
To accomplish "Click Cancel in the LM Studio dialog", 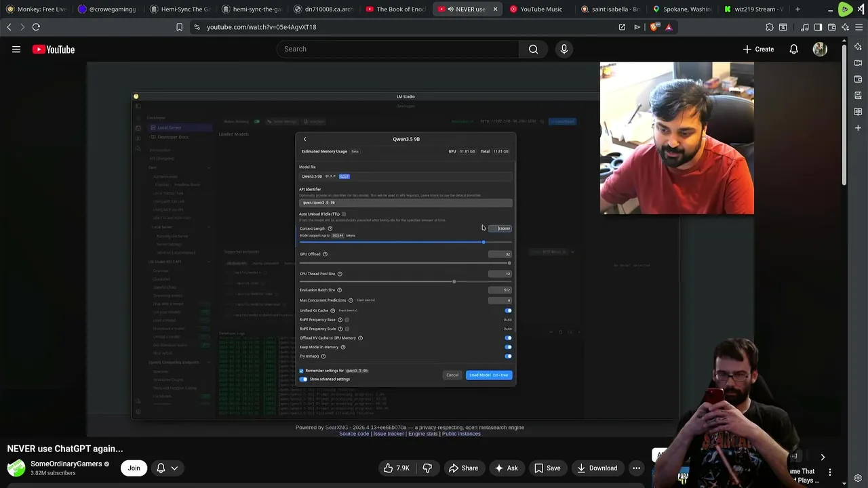I will point(452,375).
